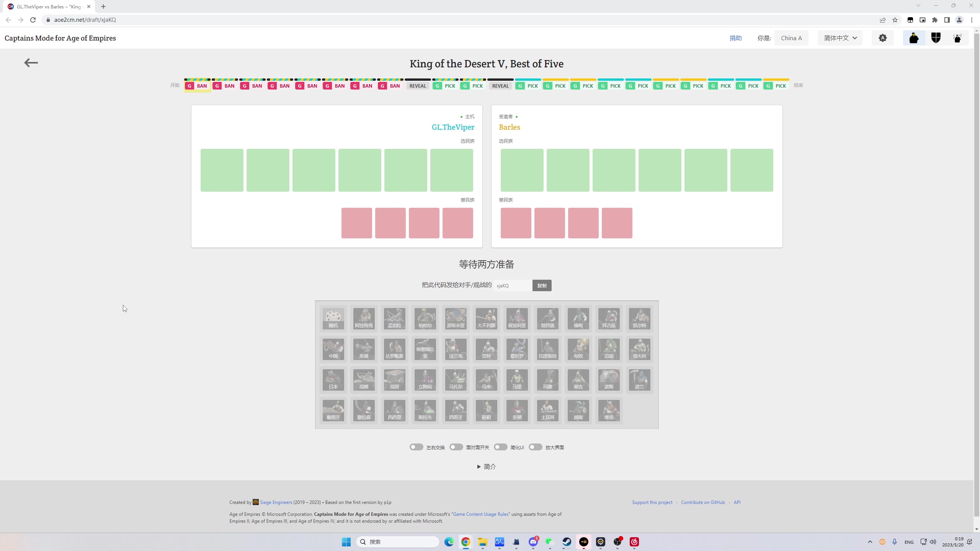
Task: Toggle the automatic color theme icon
Action: pyautogui.click(x=882, y=38)
